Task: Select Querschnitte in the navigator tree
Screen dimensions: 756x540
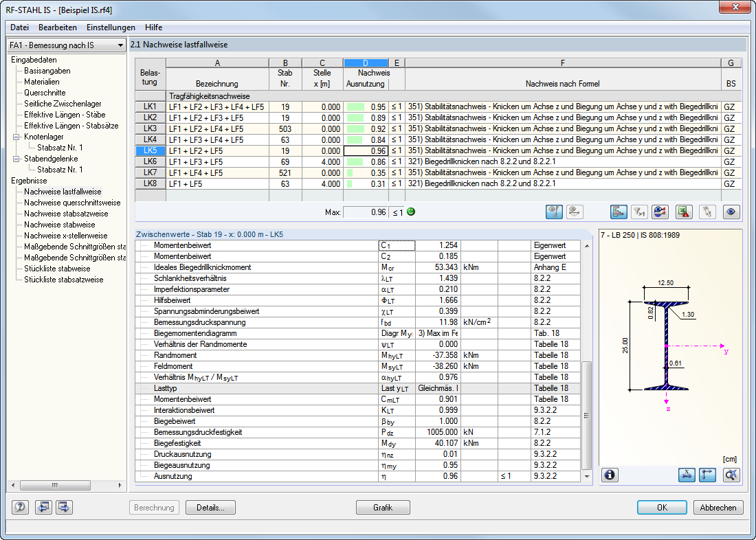Action: (45, 93)
